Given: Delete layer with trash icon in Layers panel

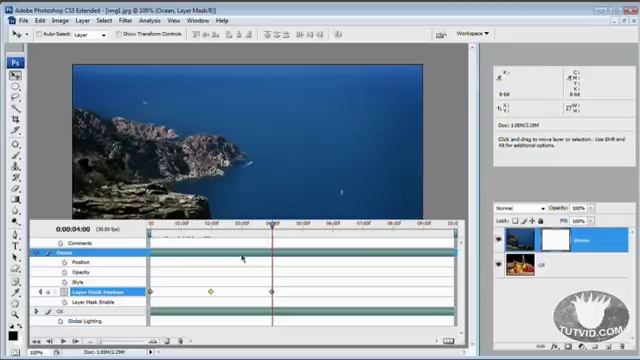Looking at the screenshot, I should pyautogui.click(x=622, y=347).
